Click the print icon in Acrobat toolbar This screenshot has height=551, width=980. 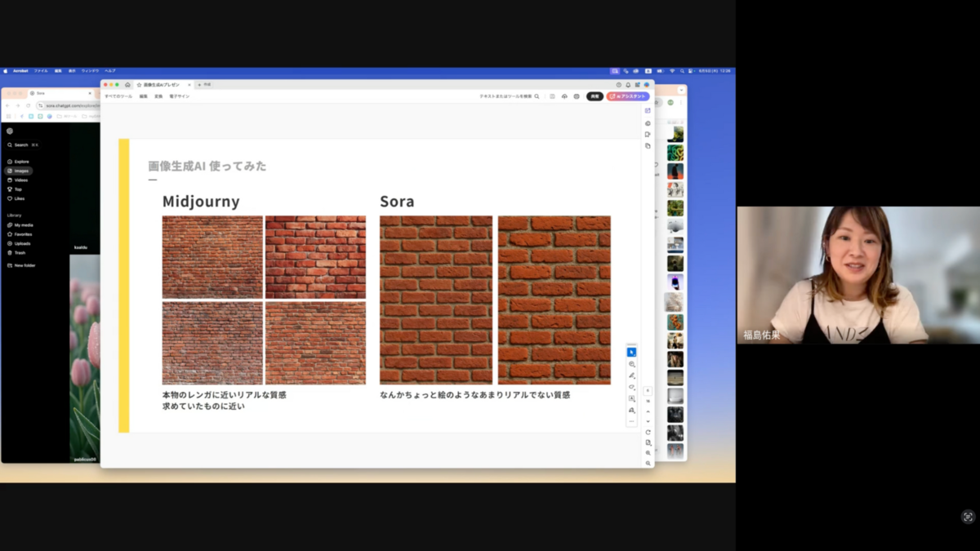pos(577,96)
